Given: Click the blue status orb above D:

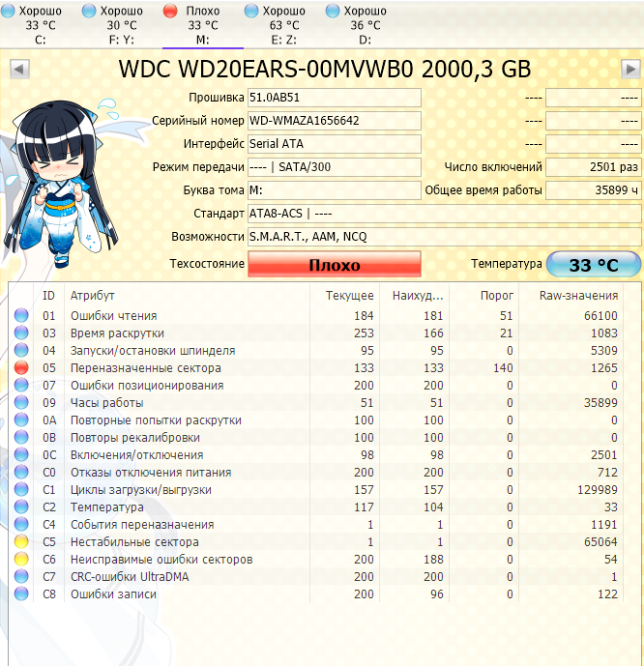Looking at the screenshot, I should [x=333, y=11].
